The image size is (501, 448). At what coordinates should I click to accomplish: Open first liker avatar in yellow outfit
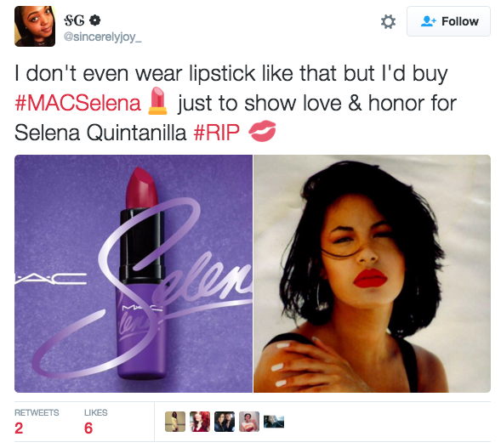[x=175, y=422]
